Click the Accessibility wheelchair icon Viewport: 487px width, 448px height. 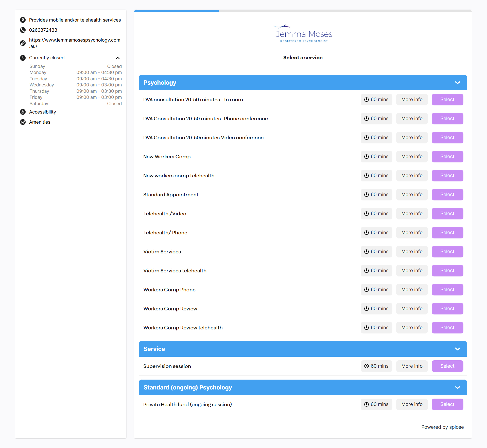click(x=23, y=112)
